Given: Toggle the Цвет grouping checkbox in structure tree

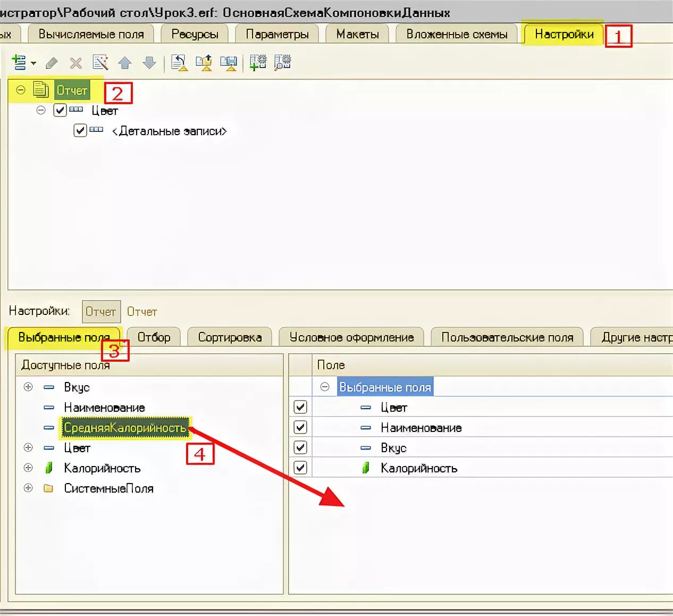Looking at the screenshot, I should click(x=60, y=110).
